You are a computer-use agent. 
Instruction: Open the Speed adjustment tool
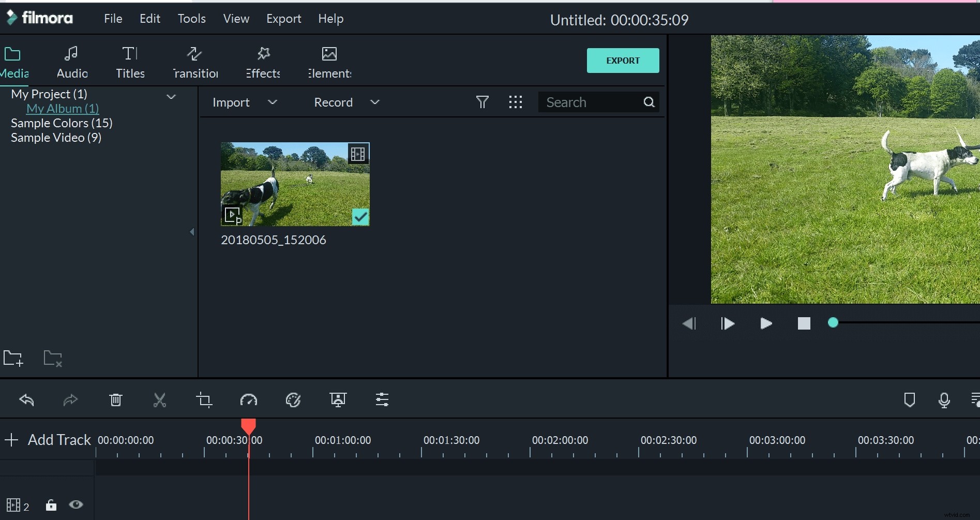(249, 399)
